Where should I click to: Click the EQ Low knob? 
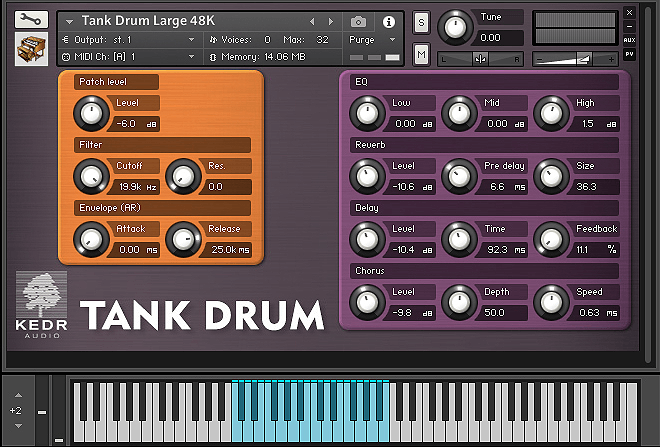[367, 113]
